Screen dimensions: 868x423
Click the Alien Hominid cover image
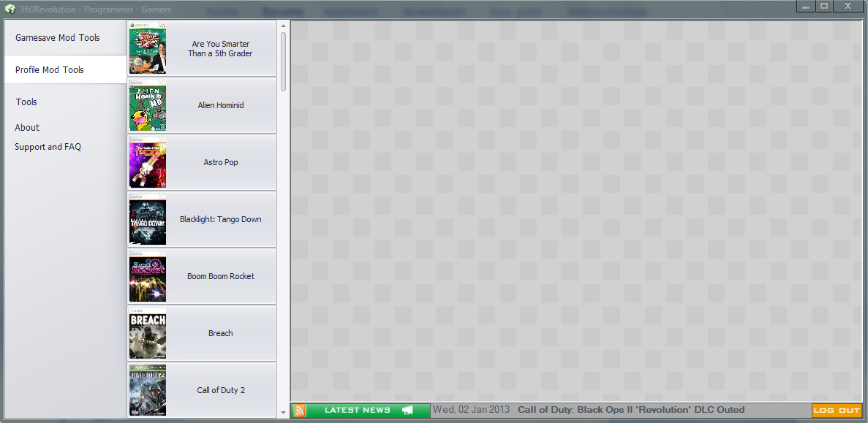click(148, 106)
